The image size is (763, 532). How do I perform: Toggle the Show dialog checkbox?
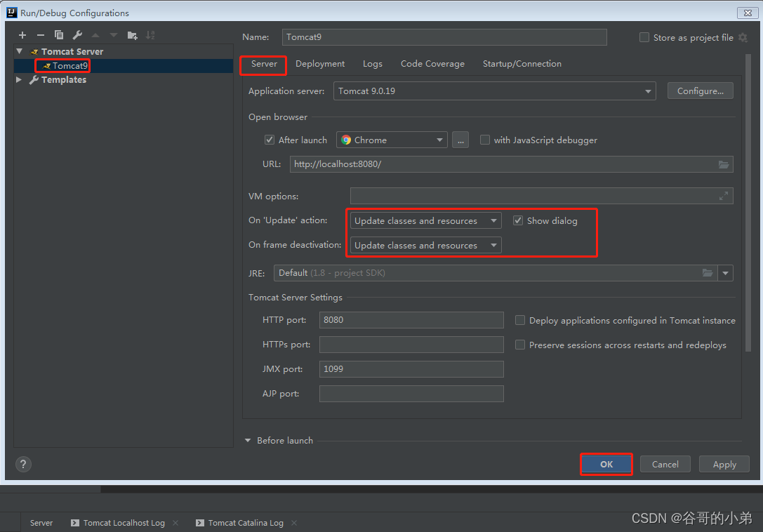[x=518, y=221]
